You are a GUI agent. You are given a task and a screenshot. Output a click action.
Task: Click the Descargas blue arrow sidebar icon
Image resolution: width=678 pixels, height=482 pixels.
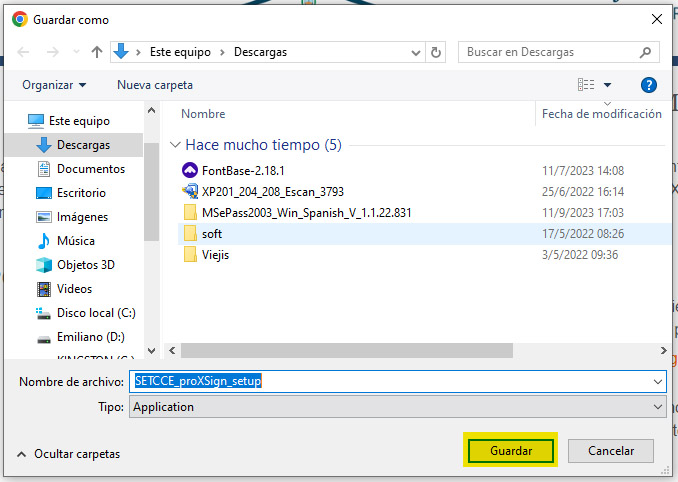(x=44, y=145)
